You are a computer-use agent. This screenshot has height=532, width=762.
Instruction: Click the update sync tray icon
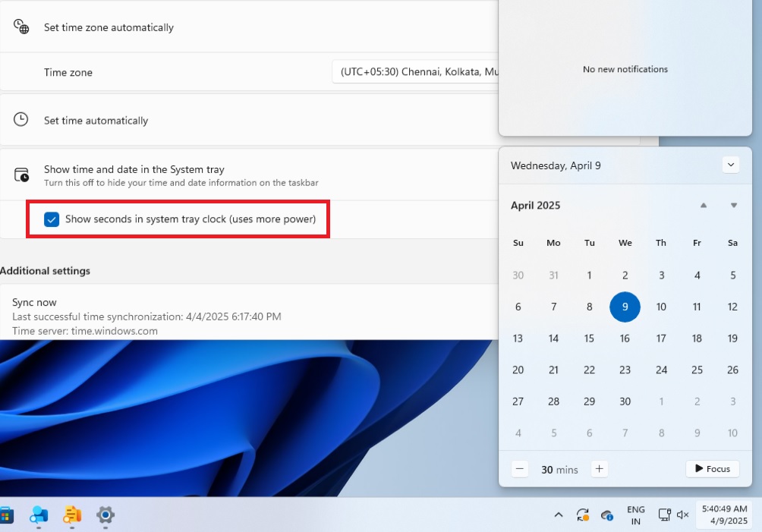pos(583,515)
